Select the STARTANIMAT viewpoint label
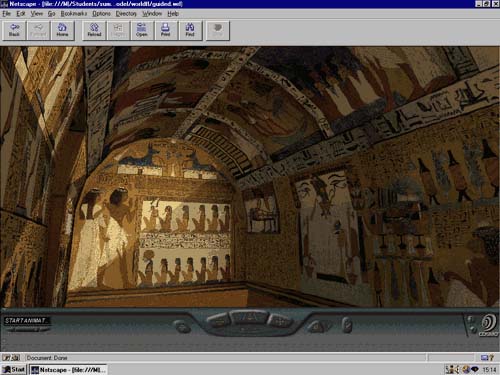This screenshot has width=500, height=375. (26, 320)
